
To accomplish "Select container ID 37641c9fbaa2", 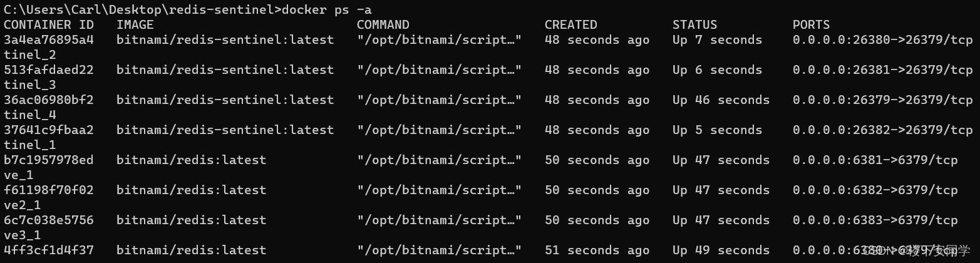I will click(x=49, y=130).
